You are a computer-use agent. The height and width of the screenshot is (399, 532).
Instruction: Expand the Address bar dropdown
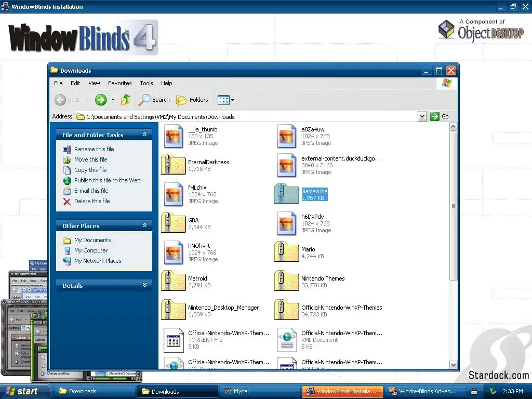coord(422,116)
